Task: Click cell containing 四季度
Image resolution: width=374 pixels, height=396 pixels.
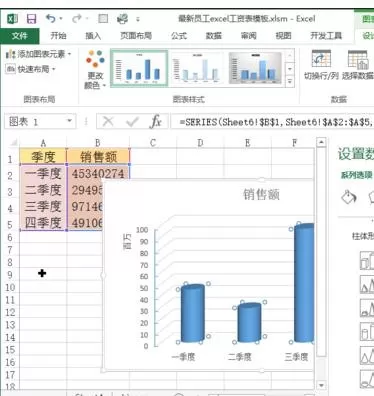Action: (x=43, y=223)
